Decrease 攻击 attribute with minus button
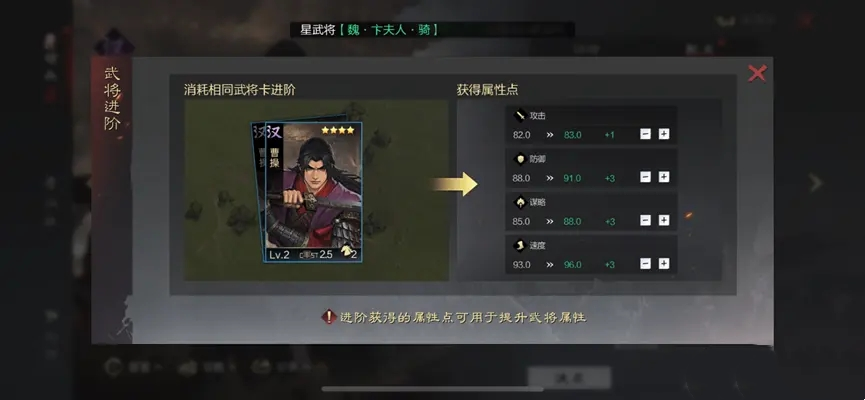Screen dimensions: 865x400 (x=645, y=134)
